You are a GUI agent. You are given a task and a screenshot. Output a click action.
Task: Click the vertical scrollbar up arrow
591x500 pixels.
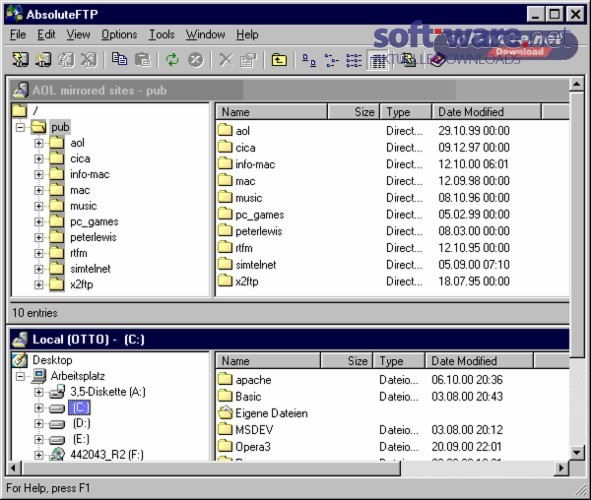[577, 84]
